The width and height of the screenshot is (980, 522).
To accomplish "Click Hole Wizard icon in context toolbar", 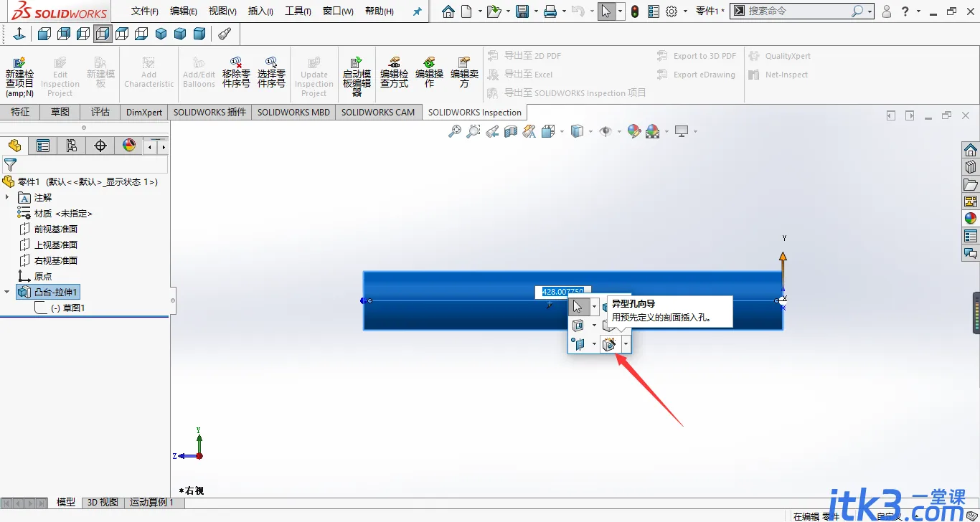I will click(x=609, y=345).
